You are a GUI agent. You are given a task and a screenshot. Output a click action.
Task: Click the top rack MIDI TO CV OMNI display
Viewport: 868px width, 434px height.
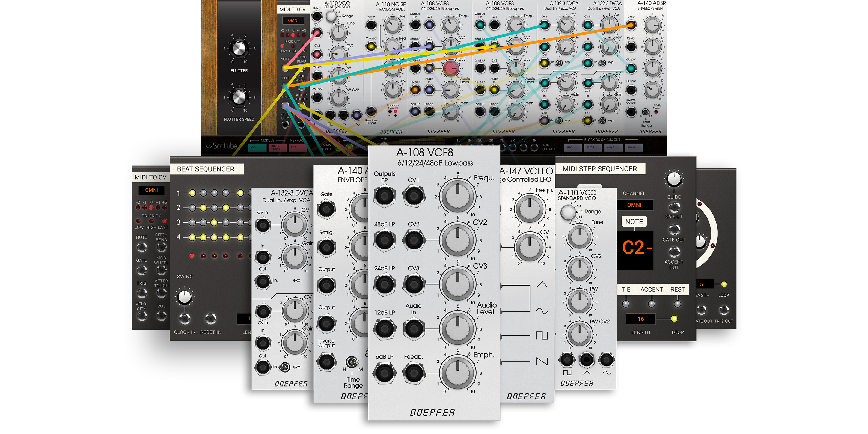pos(293,20)
